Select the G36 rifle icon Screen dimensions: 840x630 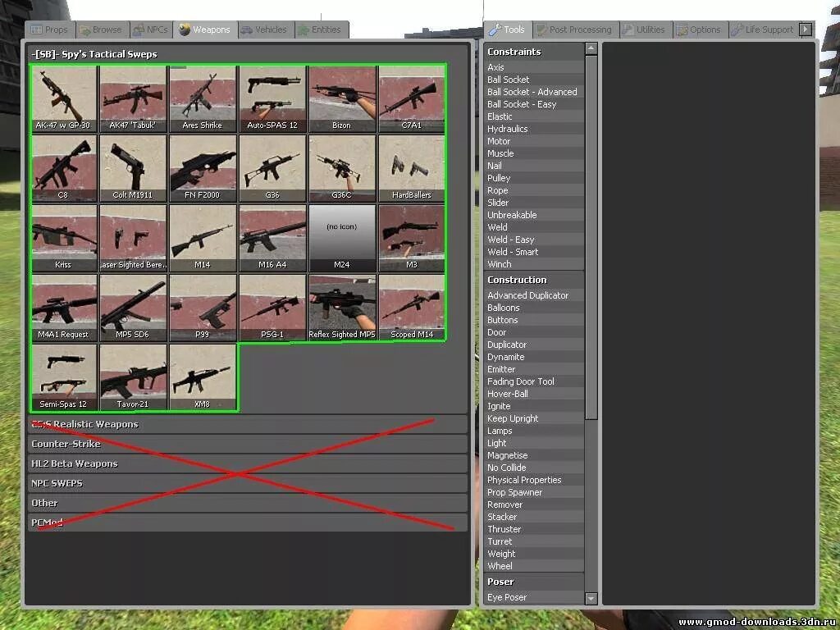coord(272,169)
